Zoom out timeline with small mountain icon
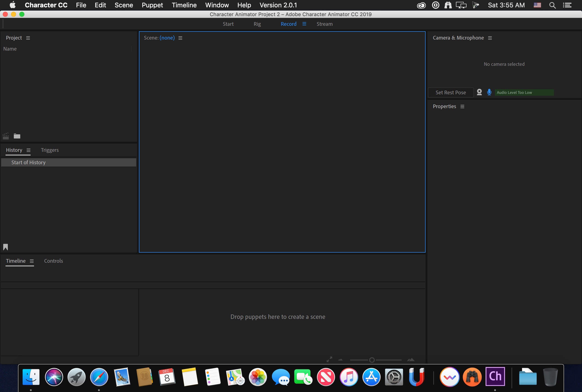This screenshot has width=582, height=392. (x=340, y=360)
